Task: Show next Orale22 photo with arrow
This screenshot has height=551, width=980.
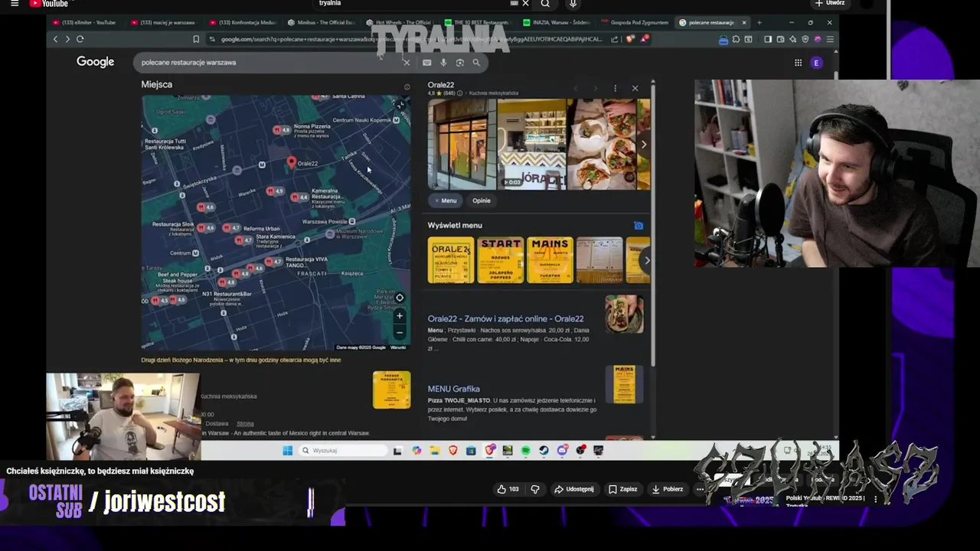Action: pyautogui.click(x=643, y=144)
